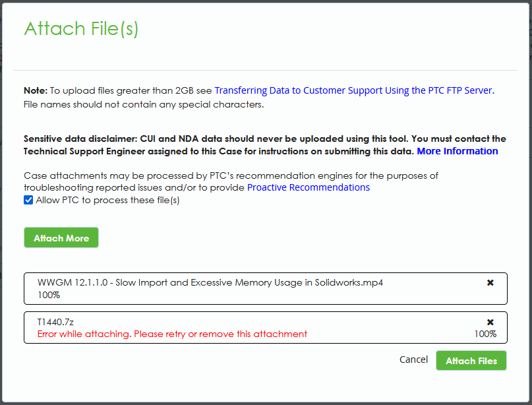Select the T1440.7z file name
532x405 pixels.
55,322
